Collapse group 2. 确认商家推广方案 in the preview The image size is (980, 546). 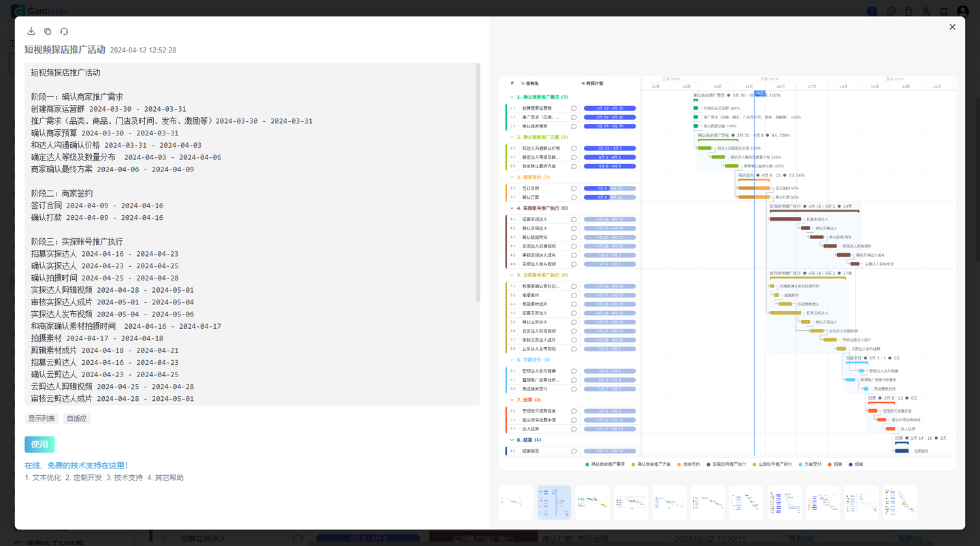[512, 137]
